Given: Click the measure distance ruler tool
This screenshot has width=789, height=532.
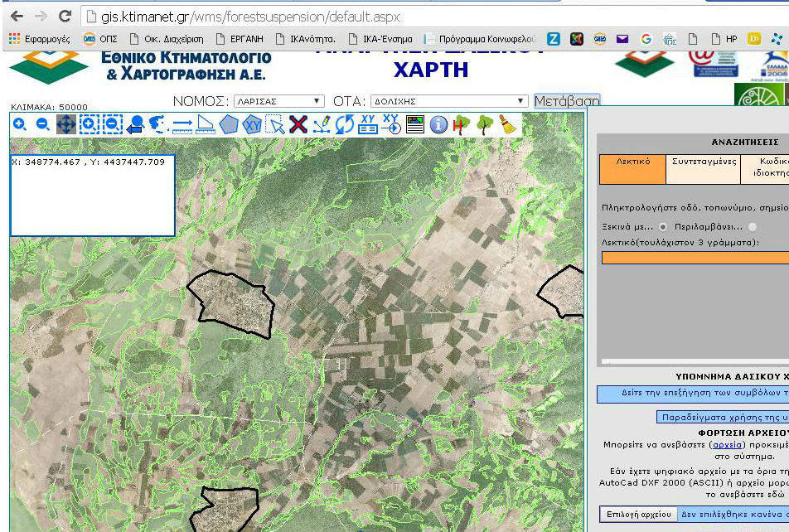Looking at the screenshot, I should pyautogui.click(x=182, y=124).
